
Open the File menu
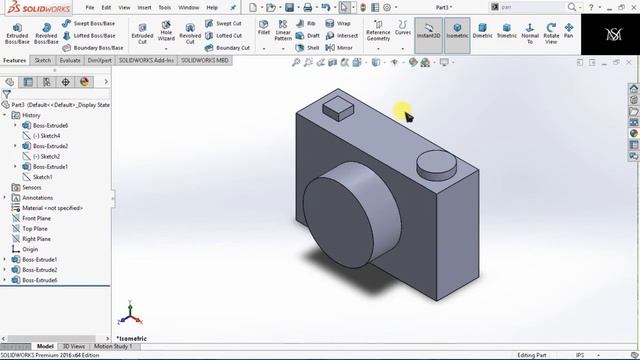click(x=90, y=7)
